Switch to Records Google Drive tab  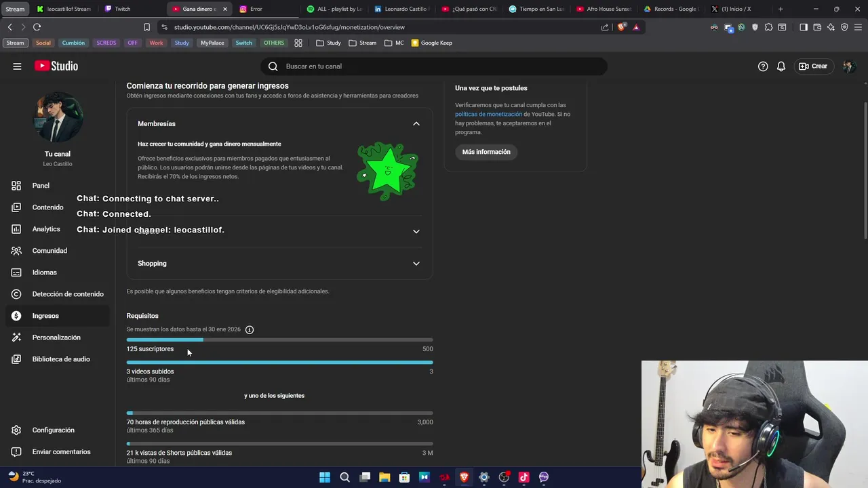[671, 9]
